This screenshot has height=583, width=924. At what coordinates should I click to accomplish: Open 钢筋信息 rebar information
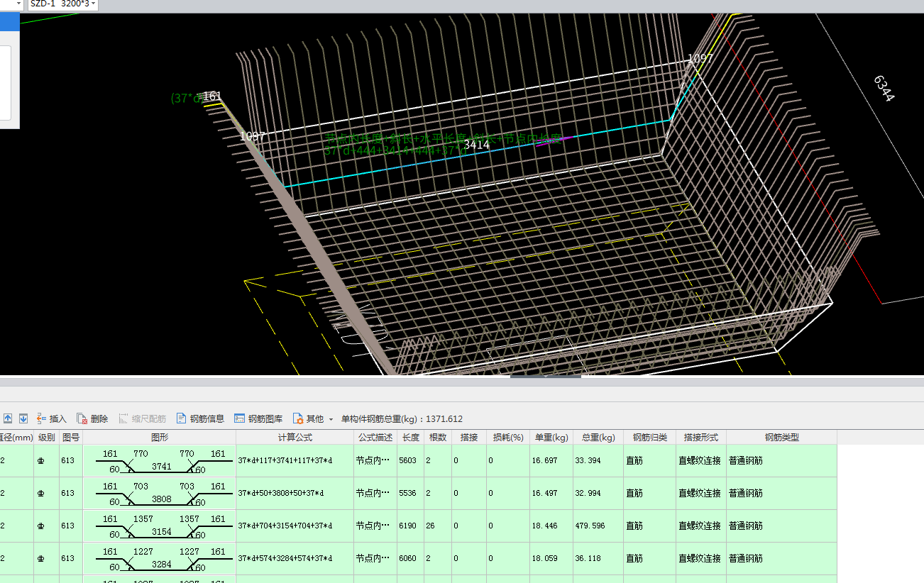[x=200, y=419]
